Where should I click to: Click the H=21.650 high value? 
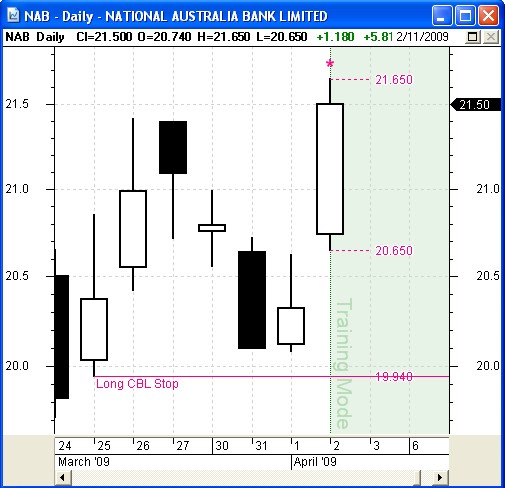point(223,37)
